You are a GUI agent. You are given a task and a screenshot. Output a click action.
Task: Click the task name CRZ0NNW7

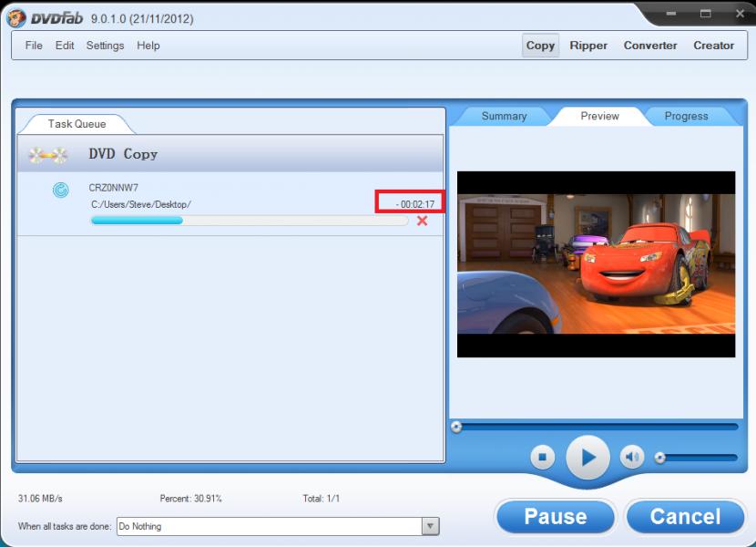(113, 188)
